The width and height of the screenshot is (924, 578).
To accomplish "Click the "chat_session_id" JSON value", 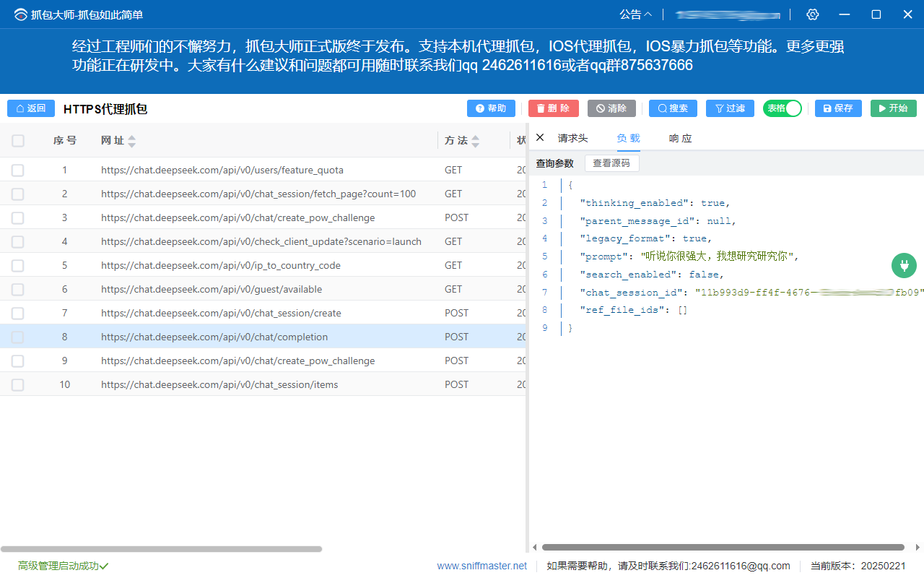I will pyautogui.click(x=809, y=293).
